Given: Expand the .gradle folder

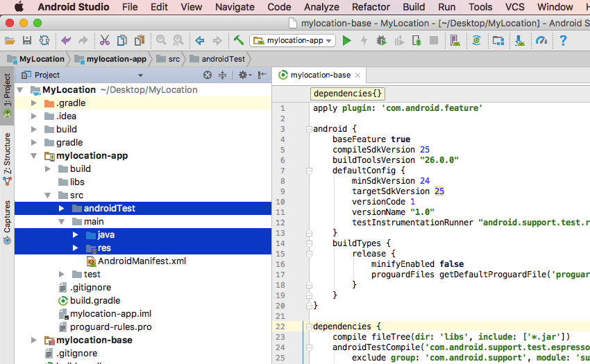Looking at the screenshot, I should coord(34,103).
